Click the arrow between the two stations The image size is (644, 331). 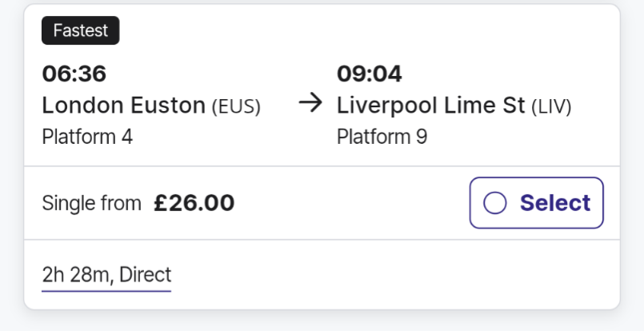click(x=310, y=105)
